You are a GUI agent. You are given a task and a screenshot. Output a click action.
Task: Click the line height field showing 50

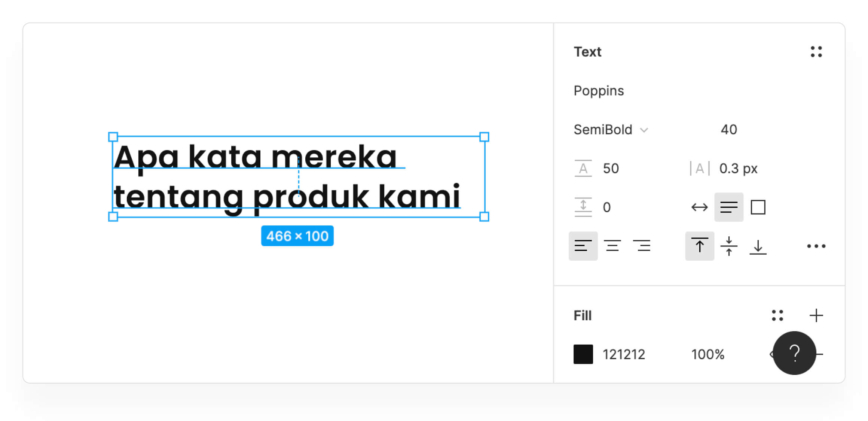[611, 169]
